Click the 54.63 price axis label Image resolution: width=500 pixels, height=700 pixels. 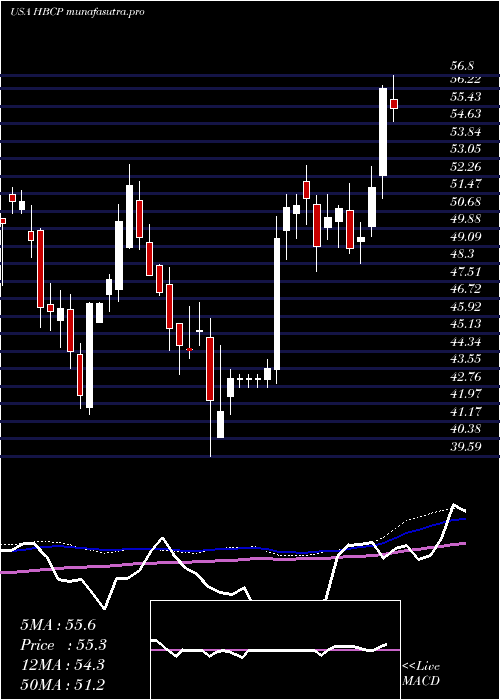465,114
